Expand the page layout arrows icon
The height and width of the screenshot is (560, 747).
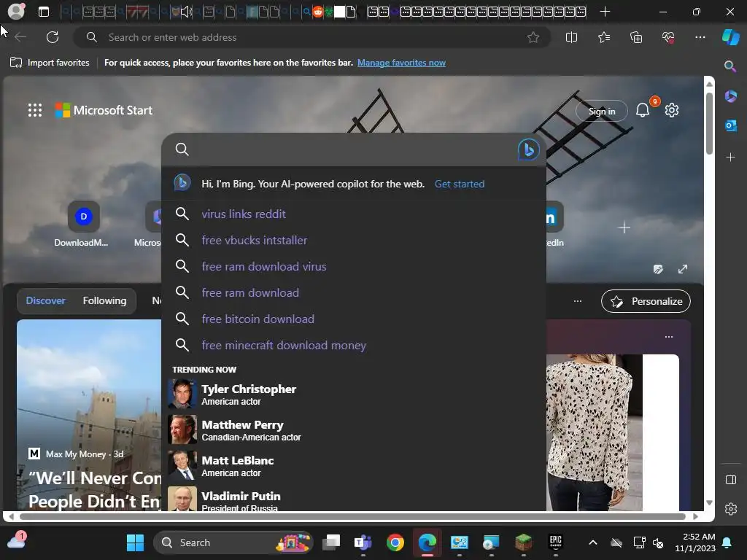(x=683, y=270)
